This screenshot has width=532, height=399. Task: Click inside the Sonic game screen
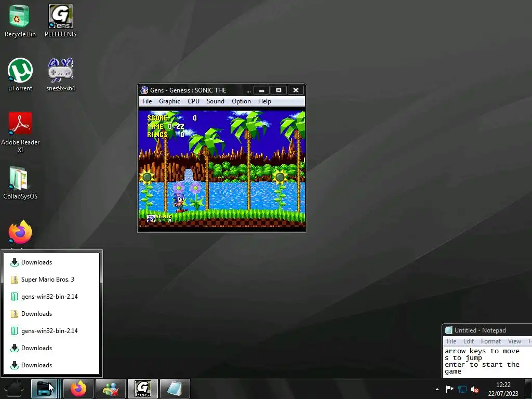coord(222,169)
